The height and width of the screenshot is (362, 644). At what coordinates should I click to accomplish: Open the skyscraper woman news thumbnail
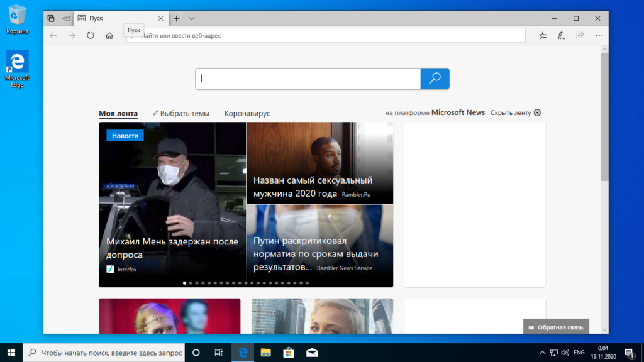[323, 316]
